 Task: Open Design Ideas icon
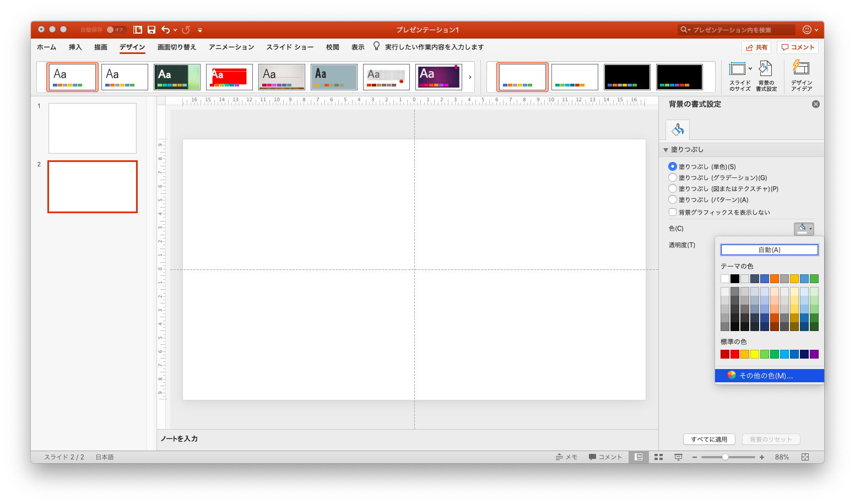(801, 68)
